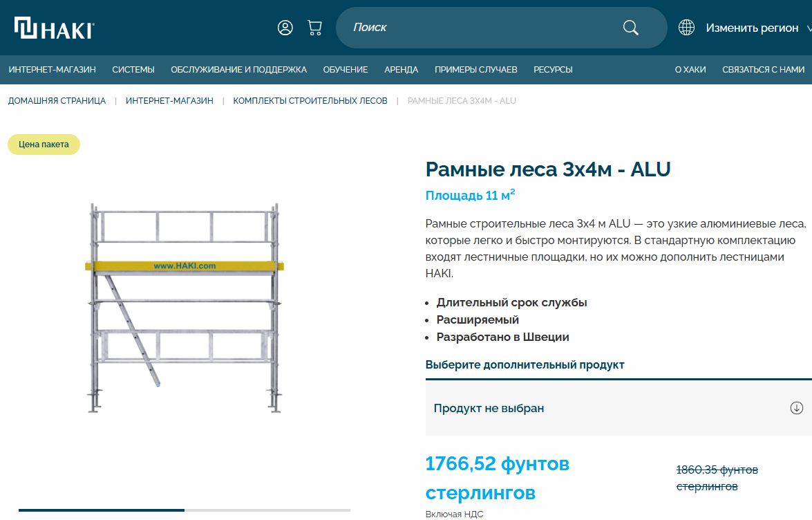This screenshot has height=520, width=812.
Task: Open the РЕСУРСЫ menu item
Action: click(553, 69)
